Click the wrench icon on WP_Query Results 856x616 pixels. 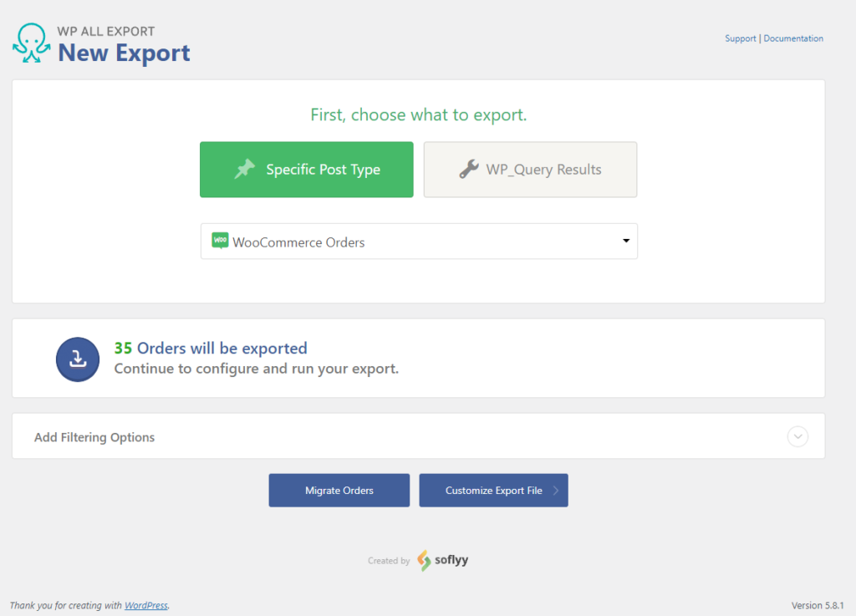tap(469, 169)
